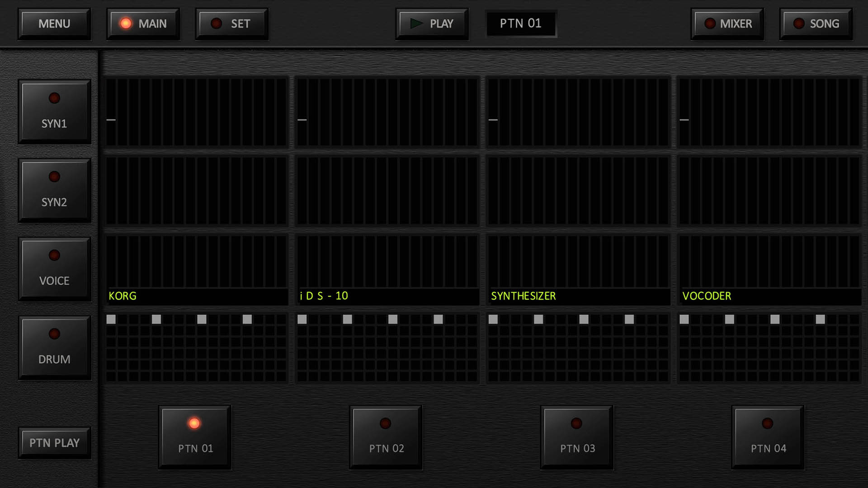Select the SYN1 track button
The width and height of the screenshot is (868, 488).
pyautogui.click(x=54, y=112)
